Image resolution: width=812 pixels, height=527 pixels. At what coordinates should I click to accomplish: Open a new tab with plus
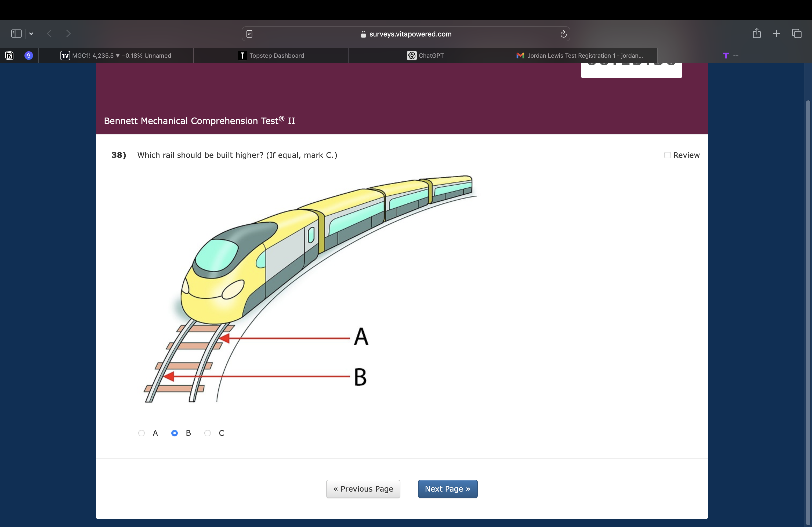click(776, 33)
